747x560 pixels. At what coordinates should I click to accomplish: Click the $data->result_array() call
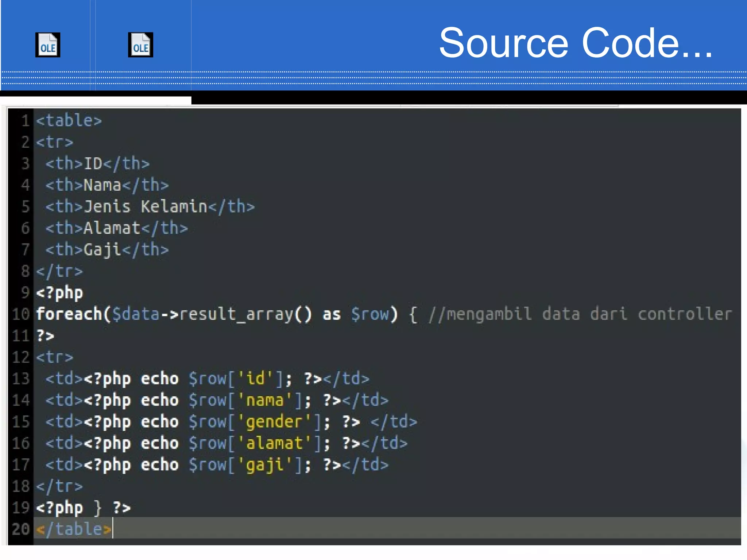(212, 314)
